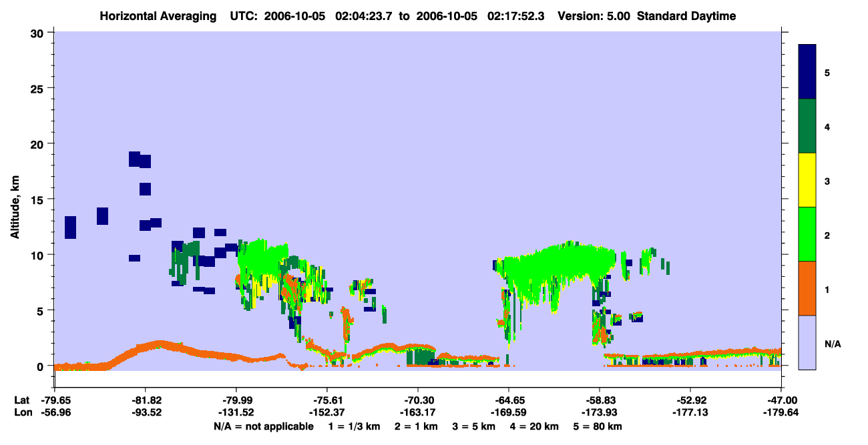The image size is (868, 445).
Task: Click the orange color bar segment 1
Action: click(807, 288)
